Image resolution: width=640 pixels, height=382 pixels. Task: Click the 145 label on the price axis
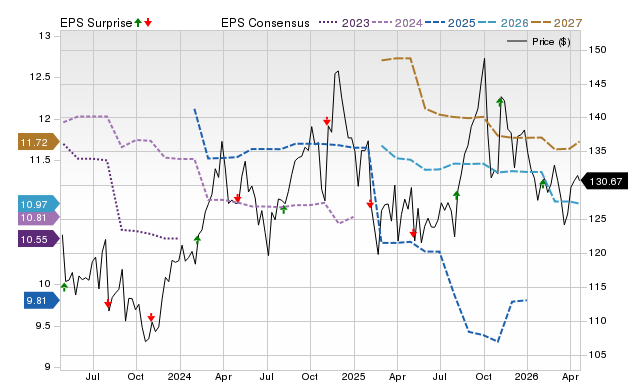(x=597, y=84)
